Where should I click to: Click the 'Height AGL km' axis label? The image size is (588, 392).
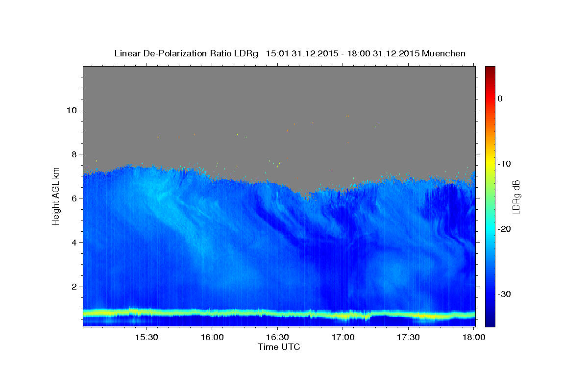click(x=56, y=196)
